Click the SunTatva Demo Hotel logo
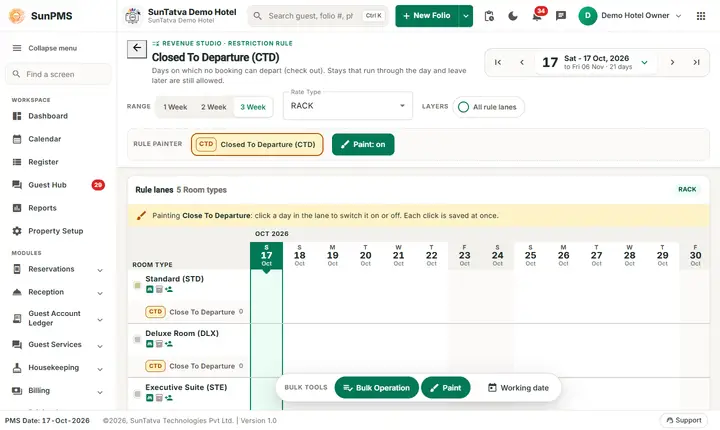Viewport: 720px width, 430px height. pos(133,16)
